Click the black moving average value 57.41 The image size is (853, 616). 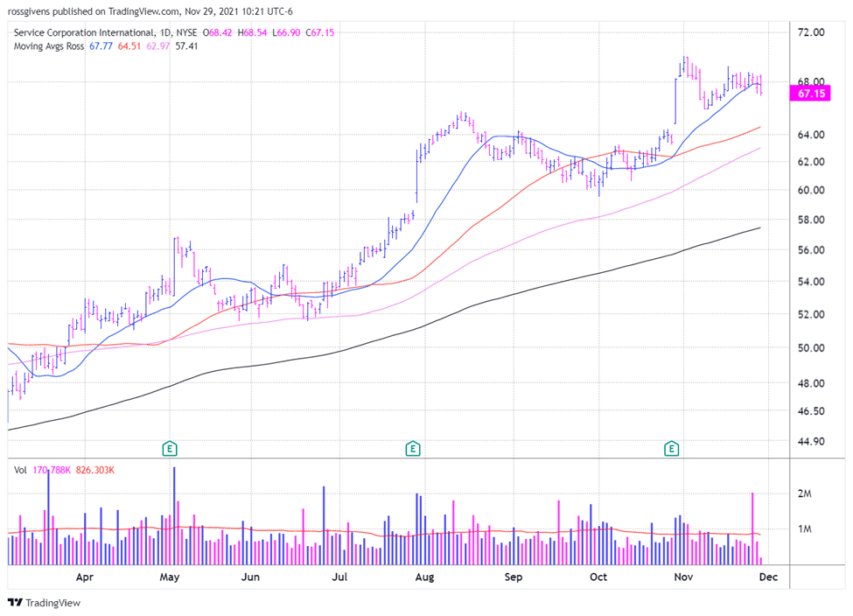(x=186, y=45)
